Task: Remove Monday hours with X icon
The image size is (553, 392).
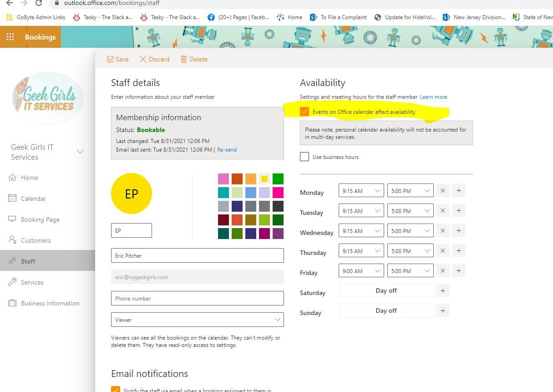Action: tap(442, 191)
